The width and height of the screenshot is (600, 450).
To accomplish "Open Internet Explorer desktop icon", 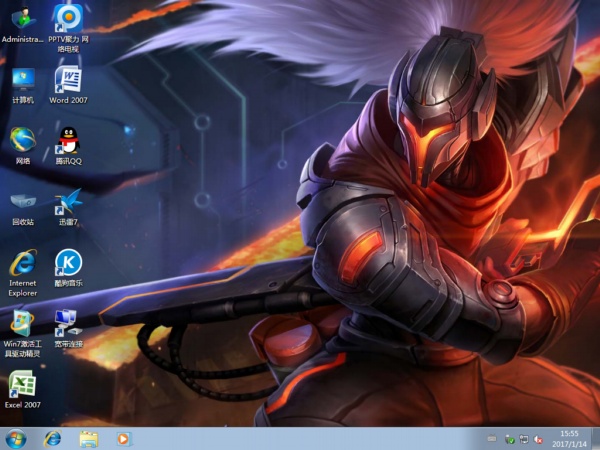I will click(x=23, y=272).
